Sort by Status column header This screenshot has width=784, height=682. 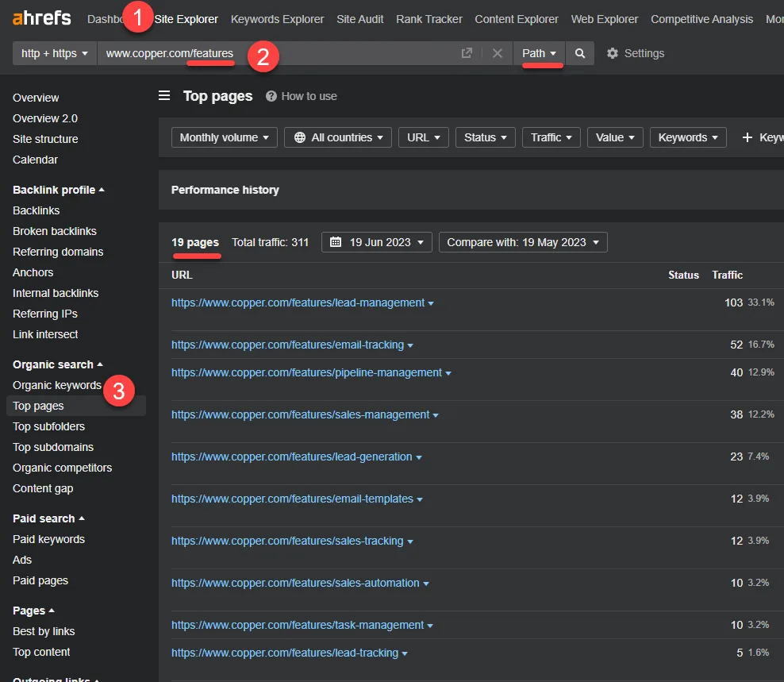[x=683, y=275]
